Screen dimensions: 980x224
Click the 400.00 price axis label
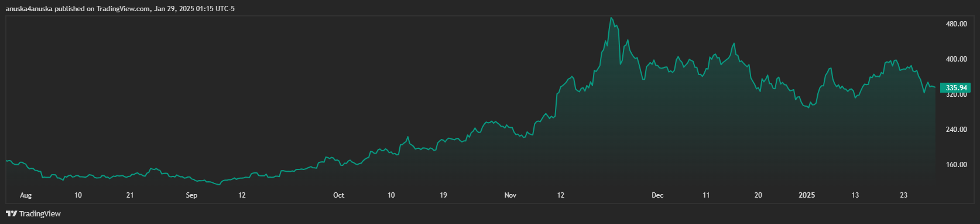click(956, 59)
